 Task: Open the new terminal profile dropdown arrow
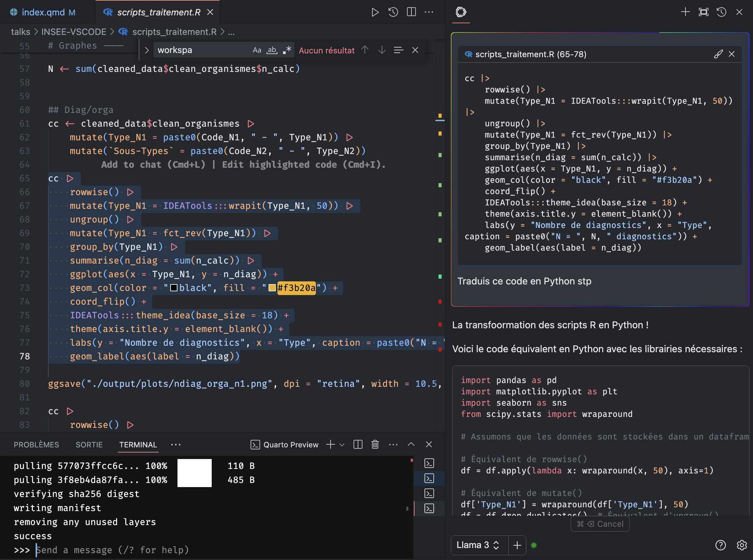point(342,445)
